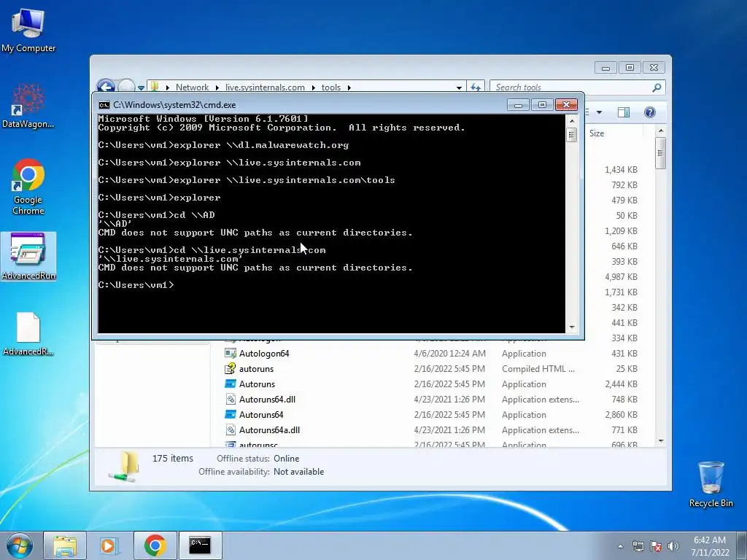Screen dimensions: 747x560
Task: Click the autoruns help file icon
Action: pos(230,368)
